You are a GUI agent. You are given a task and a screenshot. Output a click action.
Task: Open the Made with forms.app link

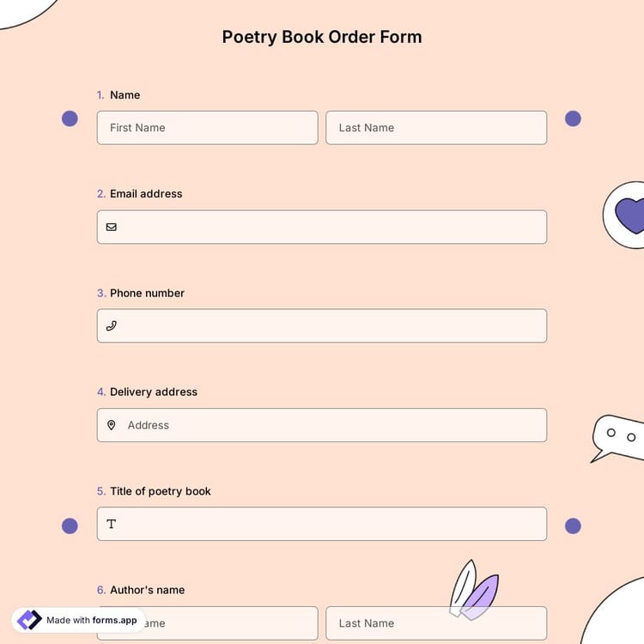point(91,620)
